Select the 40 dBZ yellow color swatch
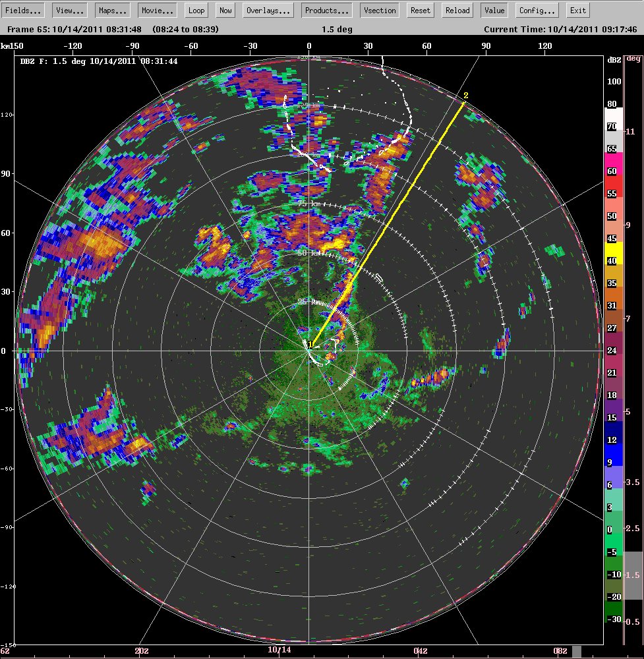Screen dimensions: 644x659 tap(614, 254)
